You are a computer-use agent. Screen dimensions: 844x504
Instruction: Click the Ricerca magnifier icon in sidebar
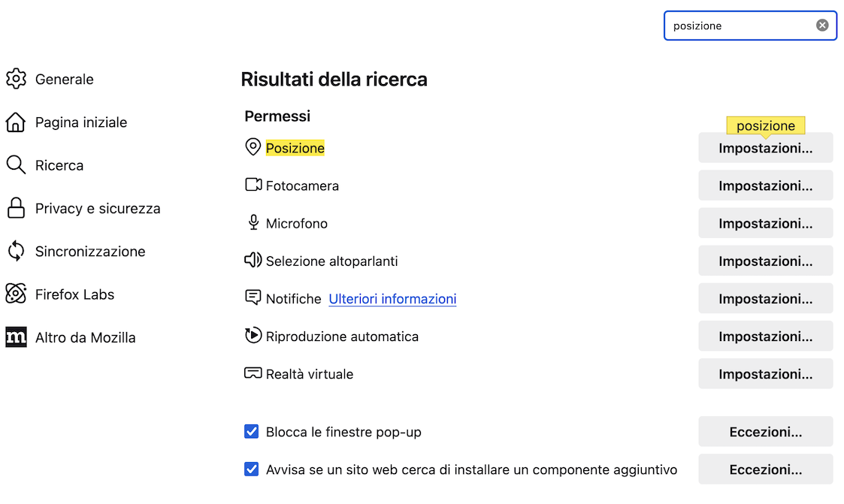(16, 165)
